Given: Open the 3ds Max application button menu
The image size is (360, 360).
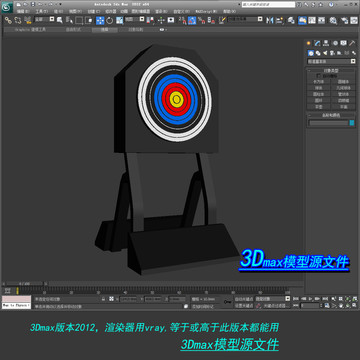Looking at the screenshot, I should click(7, 7).
